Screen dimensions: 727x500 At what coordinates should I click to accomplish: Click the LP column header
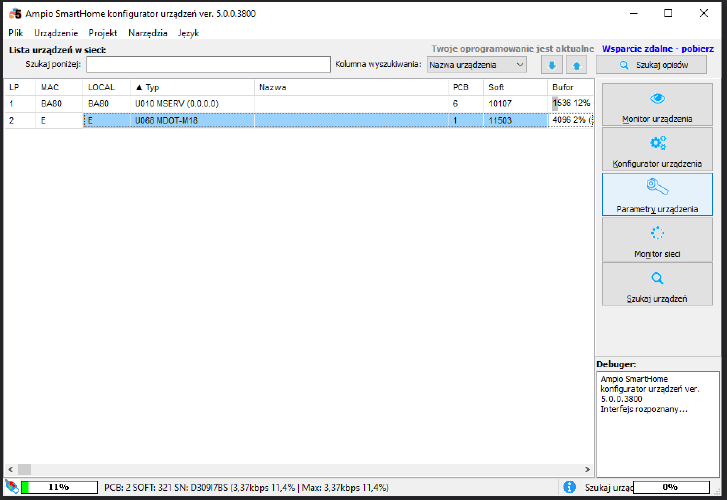(x=20, y=87)
